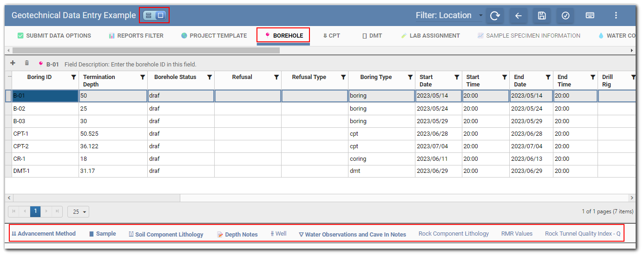Go to previous page button
Screen dimensions: 644x257
[x=25, y=211]
